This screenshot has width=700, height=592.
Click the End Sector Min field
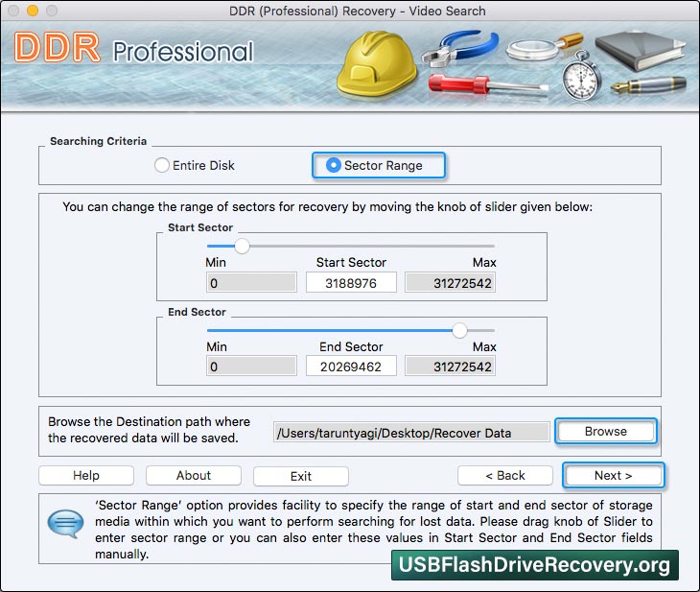[x=251, y=367]
